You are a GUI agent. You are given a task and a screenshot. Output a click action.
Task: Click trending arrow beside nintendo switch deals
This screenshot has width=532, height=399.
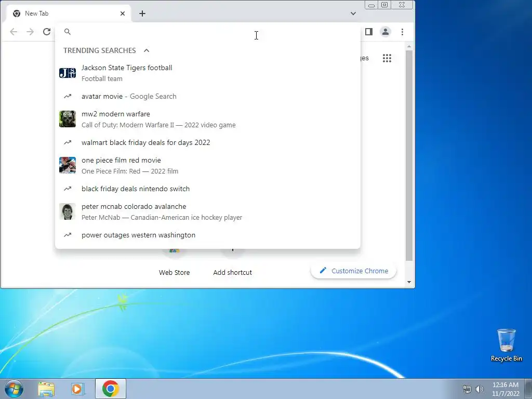coord(68,189)
